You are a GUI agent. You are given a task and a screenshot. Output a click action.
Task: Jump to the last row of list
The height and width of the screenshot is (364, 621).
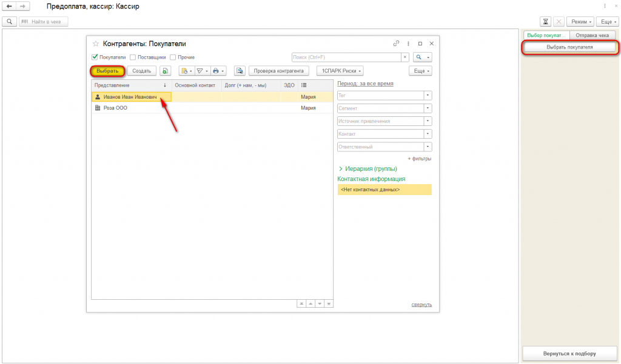click(329, 304)
